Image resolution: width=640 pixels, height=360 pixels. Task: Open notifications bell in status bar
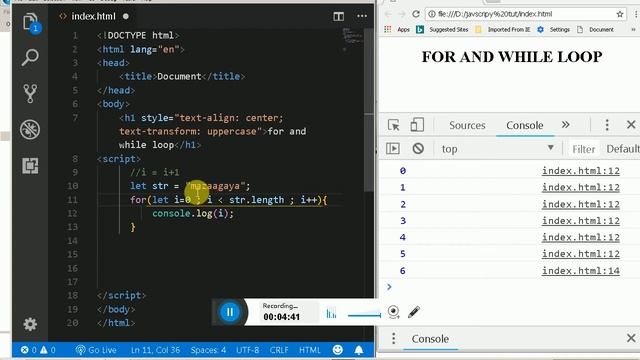tap(359, 350)
